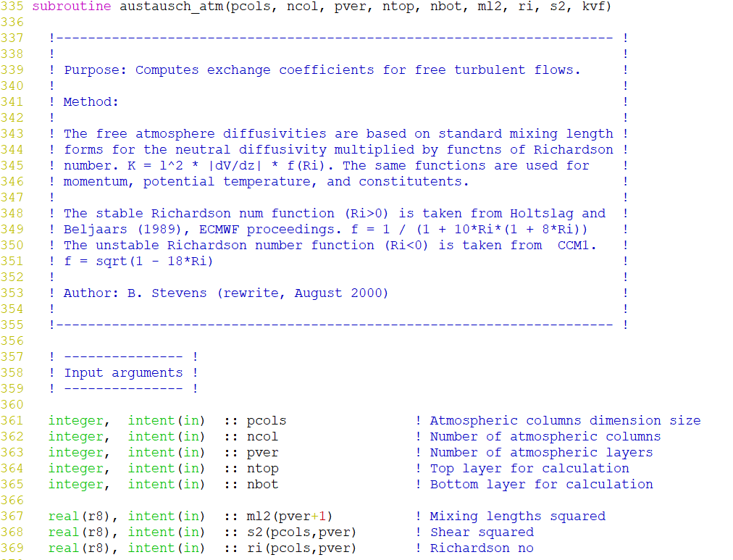Click 'Atmospheric columns dimension size' comment
The height and width of the screenshot is (560, 733).
pyautogui.click(x=565, y=421)
